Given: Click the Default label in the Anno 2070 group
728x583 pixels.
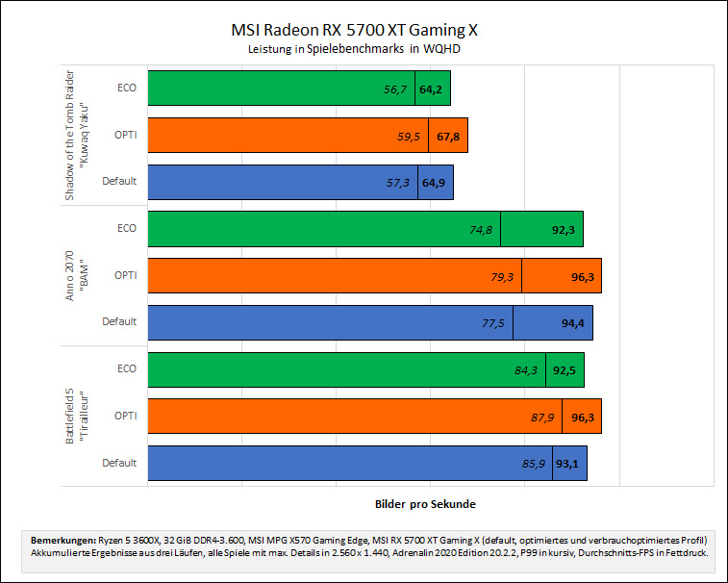Looking at the screenshot, I should [x=119, y=321].
